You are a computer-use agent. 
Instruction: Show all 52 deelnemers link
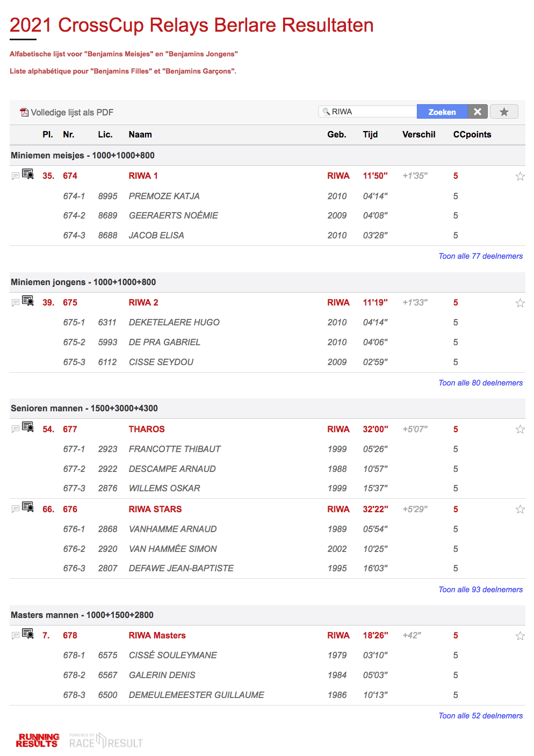point(481,716)
